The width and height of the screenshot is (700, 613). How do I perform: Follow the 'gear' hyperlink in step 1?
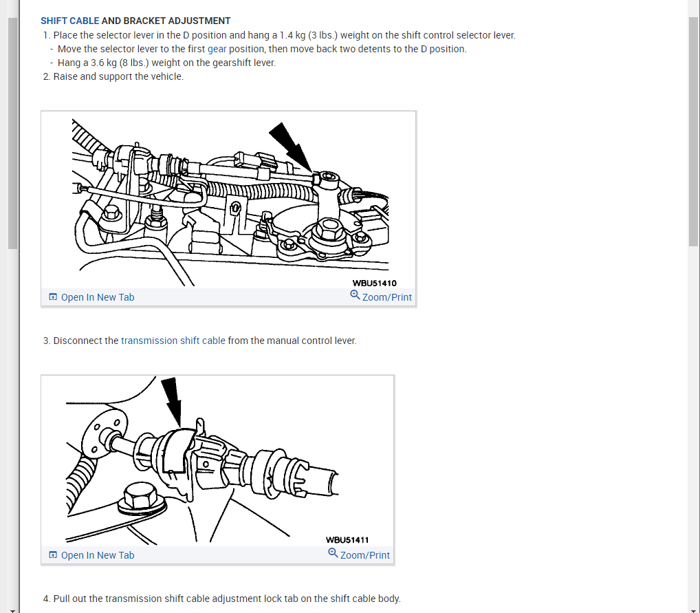[217, 49]
